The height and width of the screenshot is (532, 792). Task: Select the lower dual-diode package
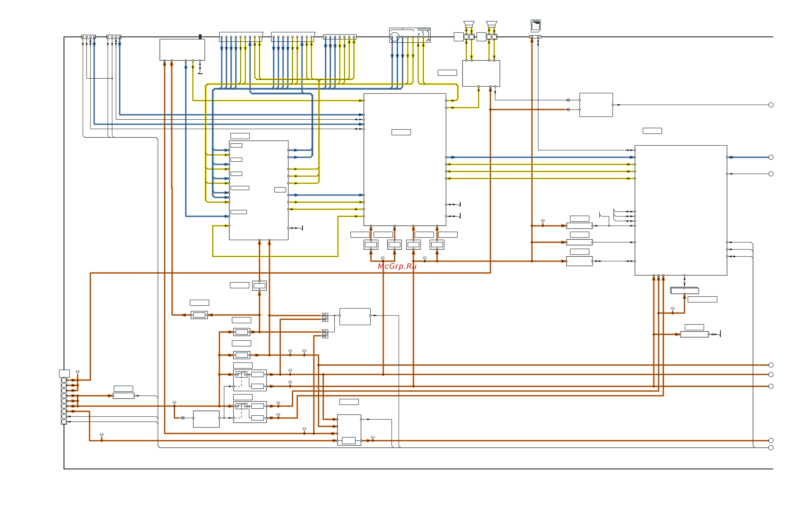(x=325, y=334)
